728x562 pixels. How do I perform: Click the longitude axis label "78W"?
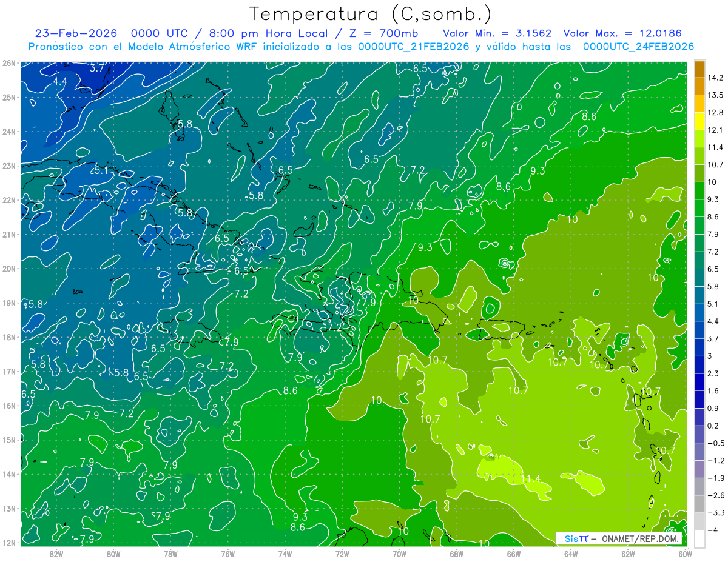[x=170, y=553]
